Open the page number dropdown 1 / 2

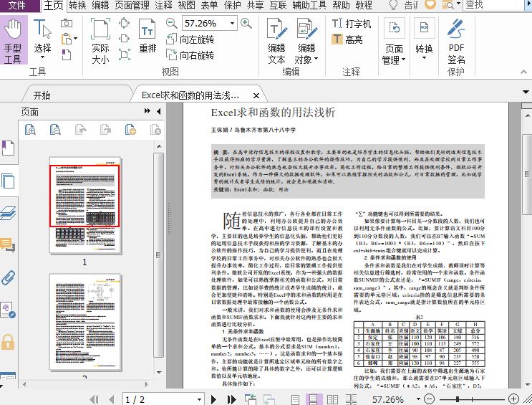[200, 399]
